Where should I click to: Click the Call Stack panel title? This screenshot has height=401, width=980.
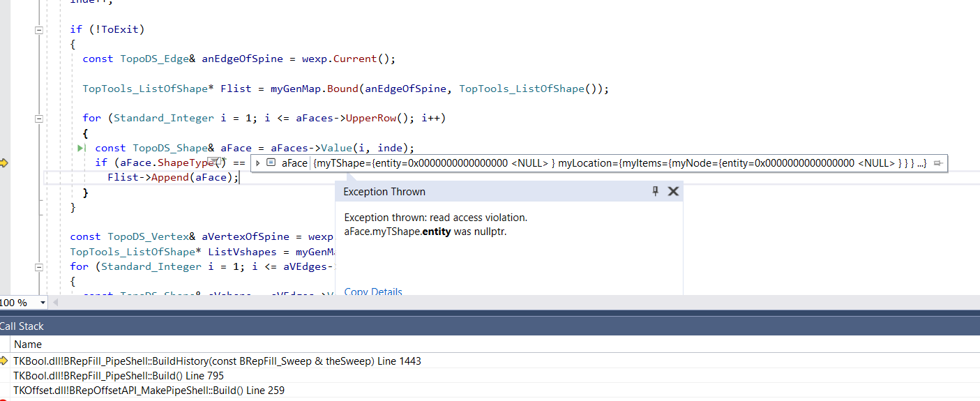coord(22,326)
